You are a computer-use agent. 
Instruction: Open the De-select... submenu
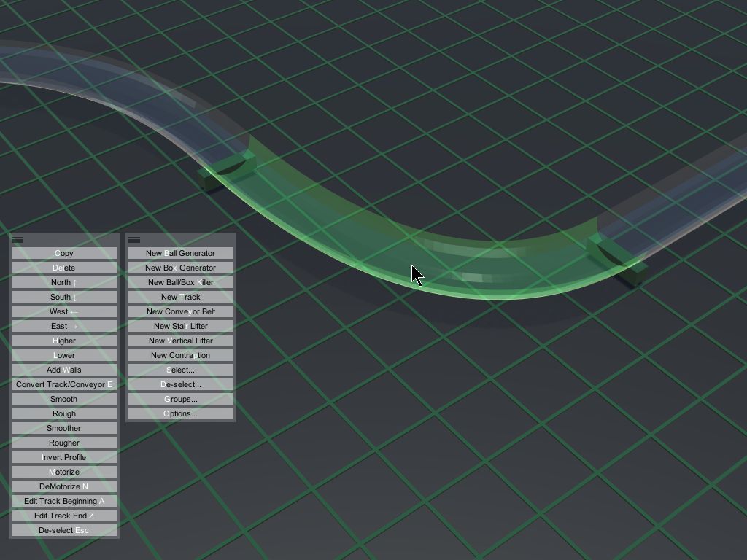click(x=181, y=384)
